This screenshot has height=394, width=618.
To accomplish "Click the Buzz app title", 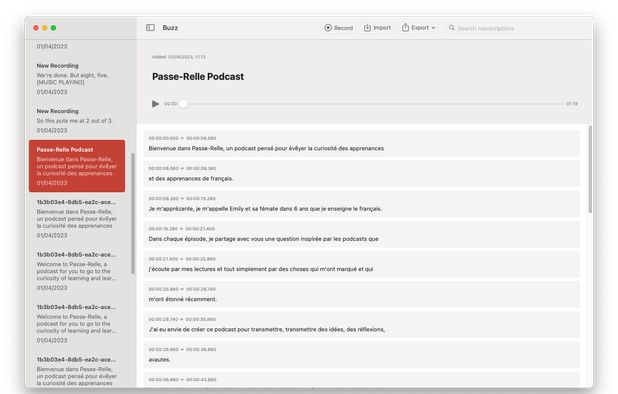I will 170,28.
